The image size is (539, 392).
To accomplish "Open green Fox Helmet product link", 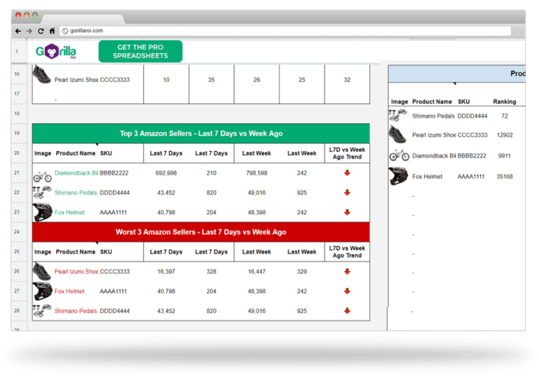I will coord(69,212).
